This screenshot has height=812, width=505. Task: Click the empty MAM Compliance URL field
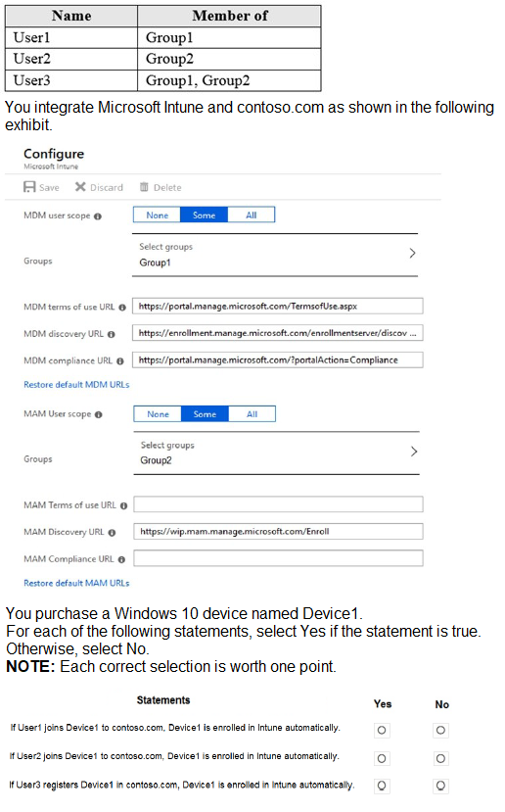278,558
